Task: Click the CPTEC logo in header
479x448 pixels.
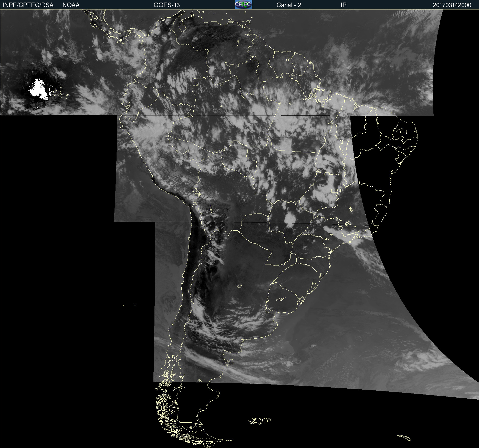Action: click(243, 5)
